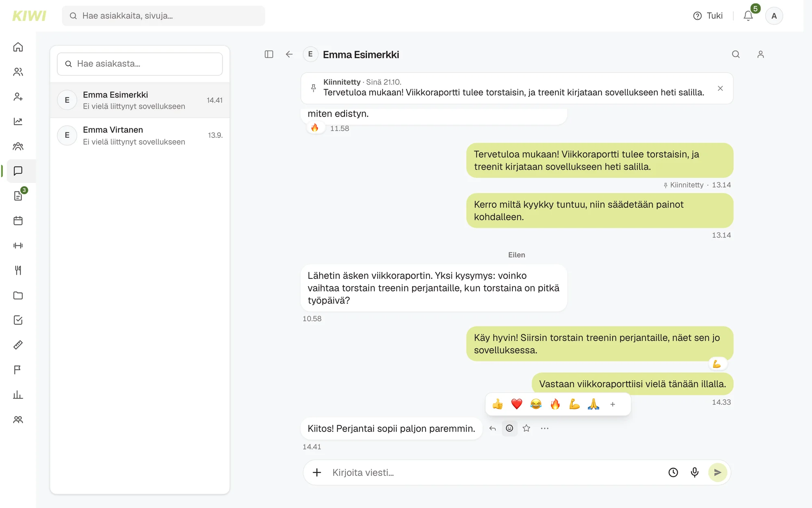Viewport: 812px width, 508px height.
Task: Open the flag goals icon in sidebar
Action: [18, 370]
